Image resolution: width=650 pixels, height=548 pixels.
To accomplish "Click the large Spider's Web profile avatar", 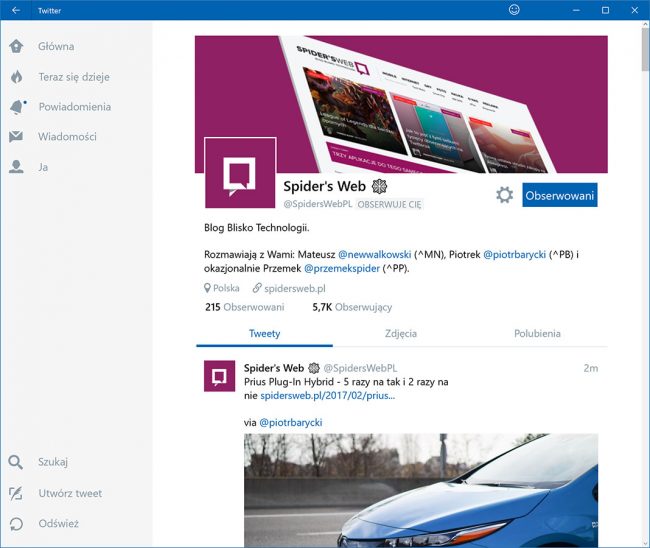I will tap(240, 172).
